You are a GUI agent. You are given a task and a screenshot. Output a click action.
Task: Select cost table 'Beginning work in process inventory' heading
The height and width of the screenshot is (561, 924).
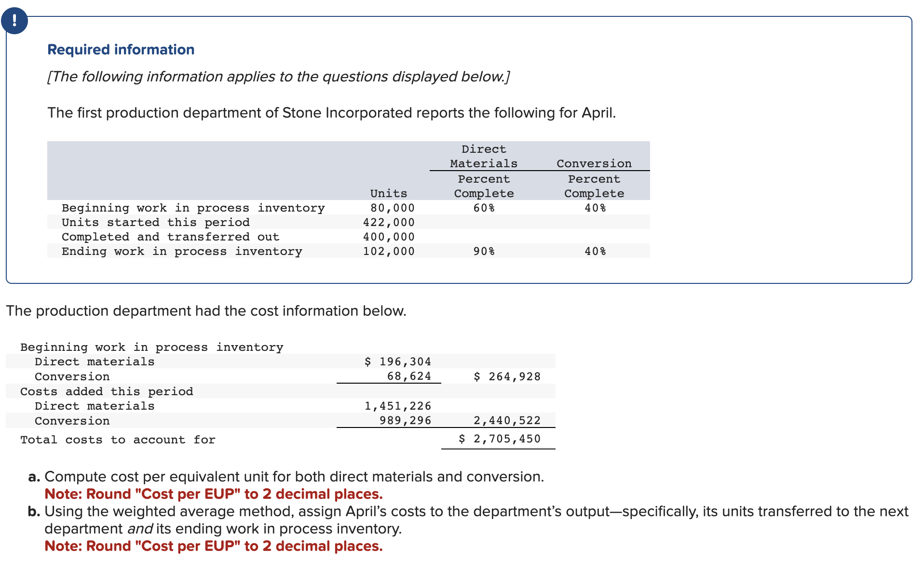click(151, 347)
